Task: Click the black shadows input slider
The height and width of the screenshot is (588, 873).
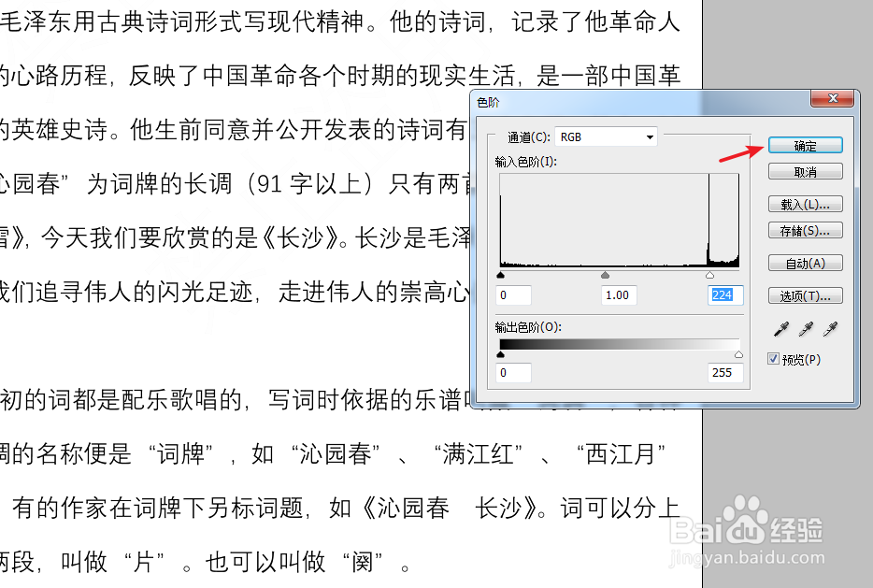Action: 501,274
